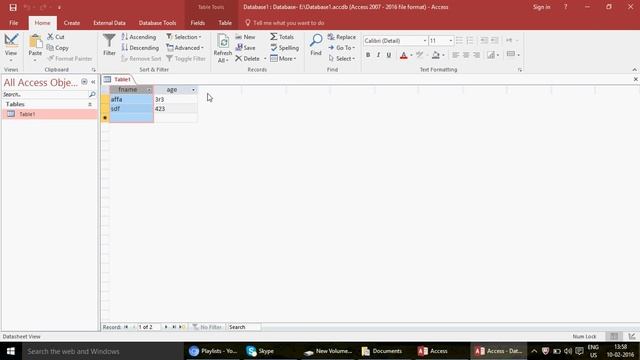The width and height of the screenshot is (640, 360).
Task: Create new blank record navigation button
Action: point(182,327)
